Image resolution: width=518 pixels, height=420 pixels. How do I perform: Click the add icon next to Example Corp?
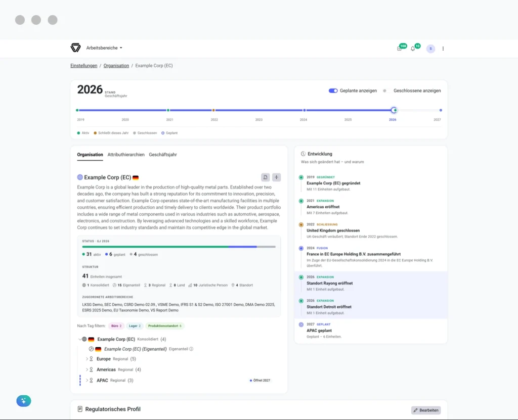[x=277, y=177]
